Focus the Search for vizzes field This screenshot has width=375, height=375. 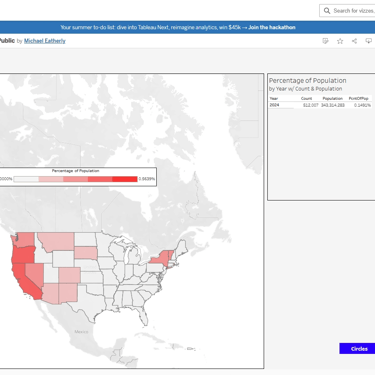click(x=347, y=11)
